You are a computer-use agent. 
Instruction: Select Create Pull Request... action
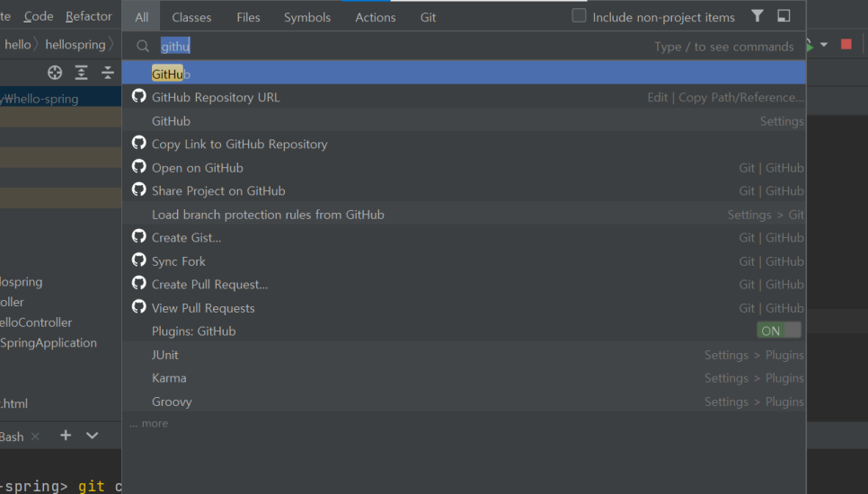click(464, 285)
